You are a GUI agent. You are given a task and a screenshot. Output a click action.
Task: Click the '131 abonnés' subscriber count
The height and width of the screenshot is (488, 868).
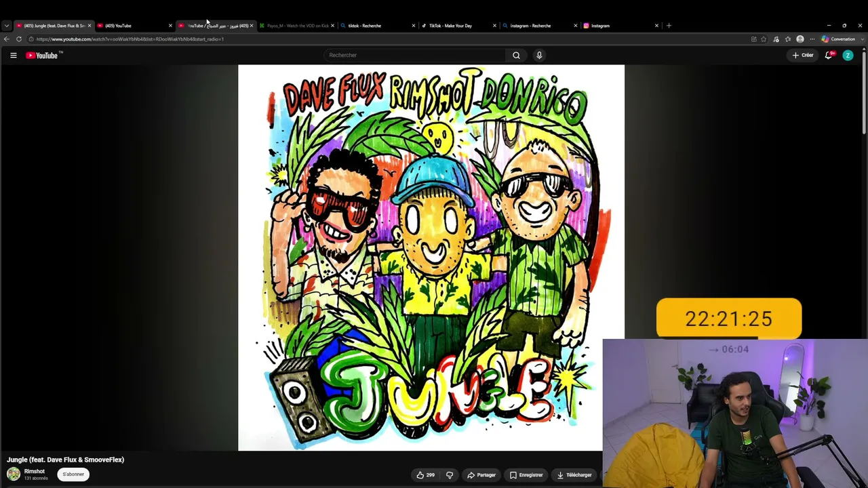[x=36, y=479]
